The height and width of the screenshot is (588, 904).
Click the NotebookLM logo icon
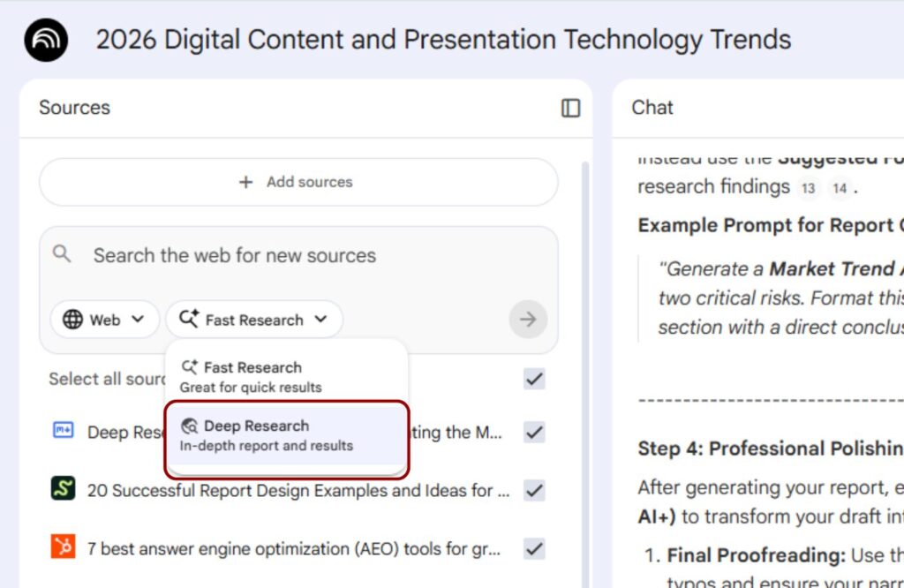46,40
